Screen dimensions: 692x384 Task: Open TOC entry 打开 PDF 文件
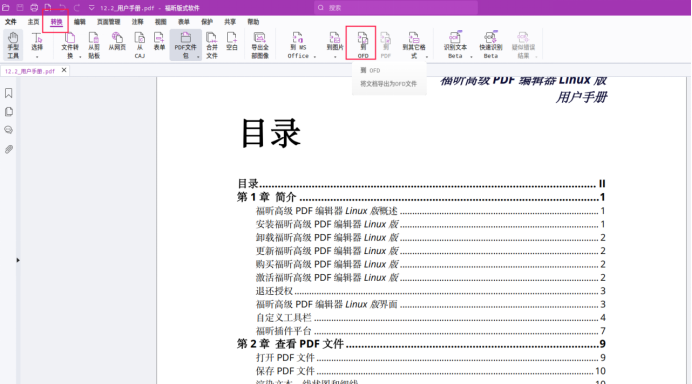pos(430,358)
